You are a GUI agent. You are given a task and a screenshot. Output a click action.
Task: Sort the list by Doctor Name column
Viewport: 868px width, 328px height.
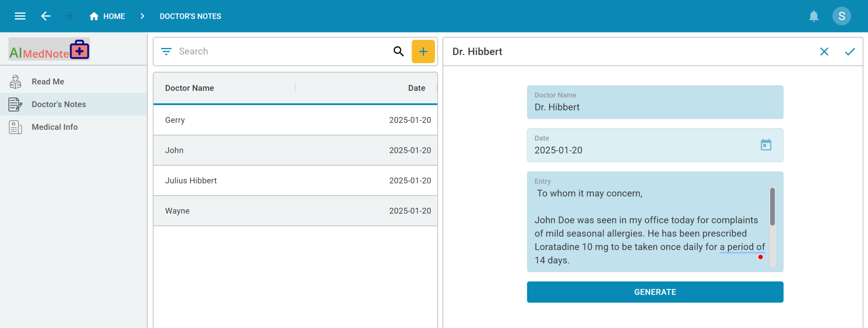click(189, 88)
